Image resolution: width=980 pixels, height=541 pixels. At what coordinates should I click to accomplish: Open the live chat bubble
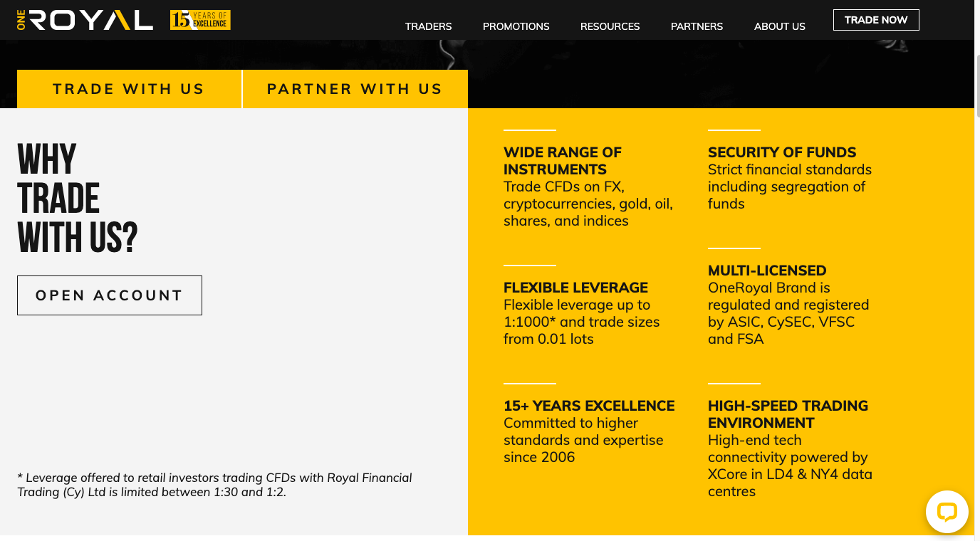(947, 512)
